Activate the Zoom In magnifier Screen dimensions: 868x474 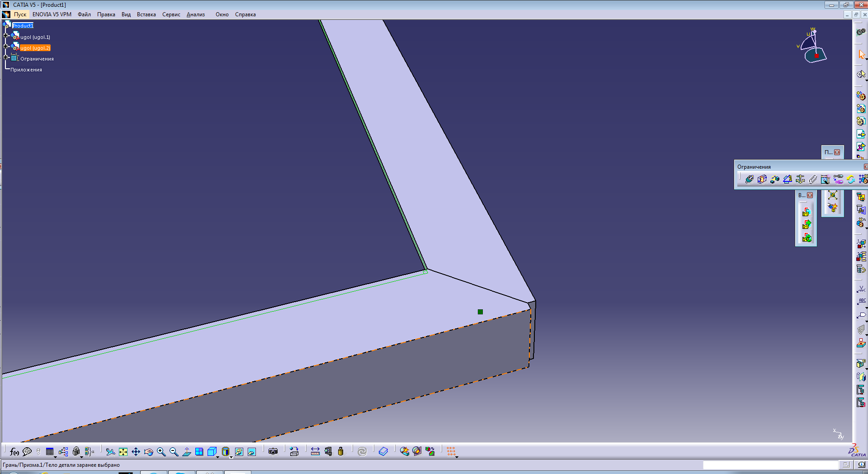tap(161, 452)
